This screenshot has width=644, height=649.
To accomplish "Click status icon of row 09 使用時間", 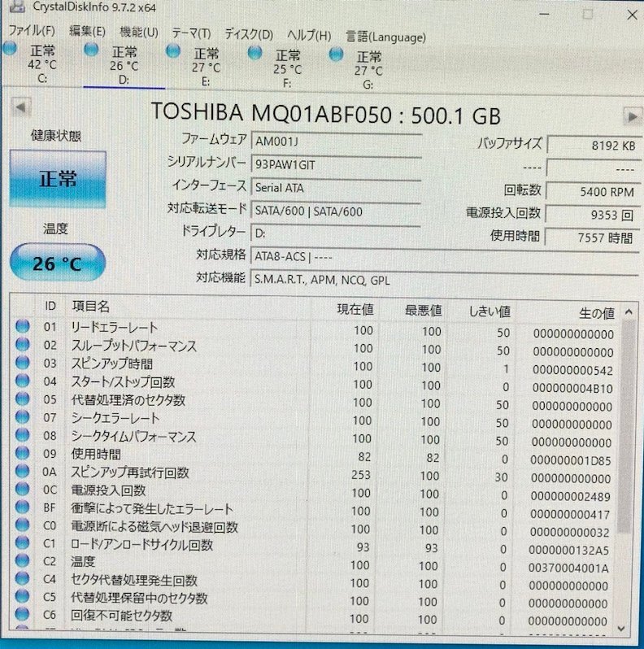I will pos(22,452).
